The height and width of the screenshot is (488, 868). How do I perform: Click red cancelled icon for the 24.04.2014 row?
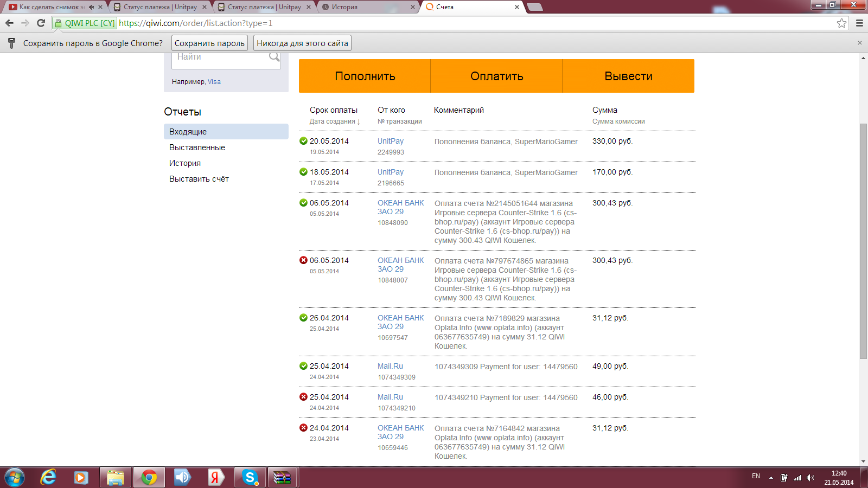click(x=303, y=428)
